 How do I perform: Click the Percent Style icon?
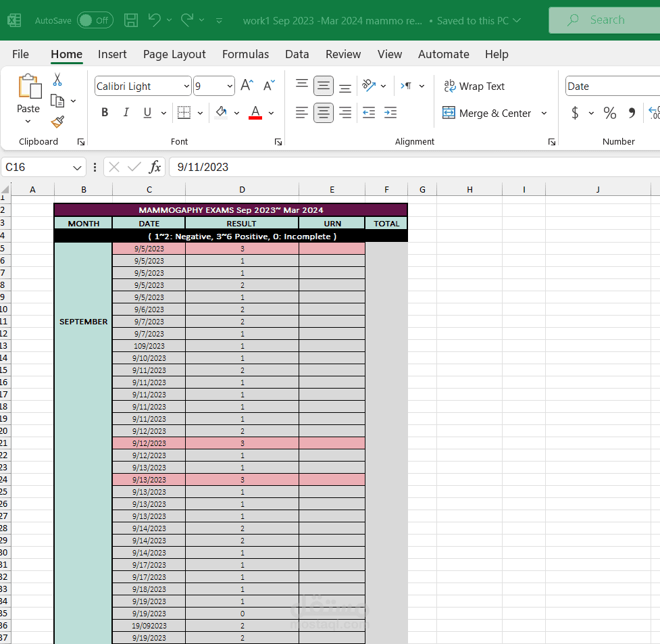pos(609,112)
